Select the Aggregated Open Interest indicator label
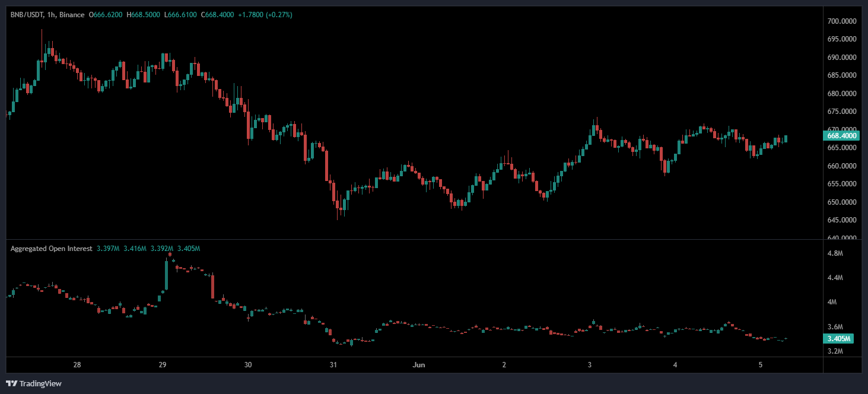 tap(51, 249)
